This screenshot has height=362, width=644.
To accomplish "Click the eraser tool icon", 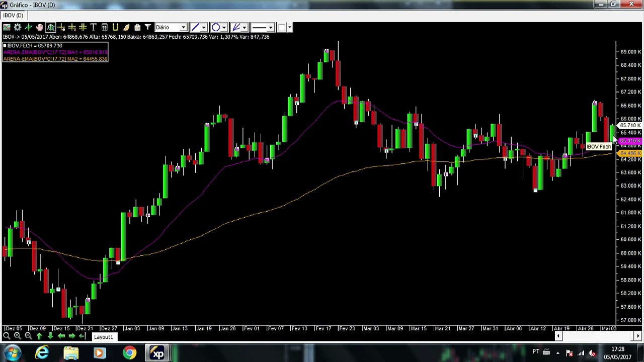I will (126, 27).
